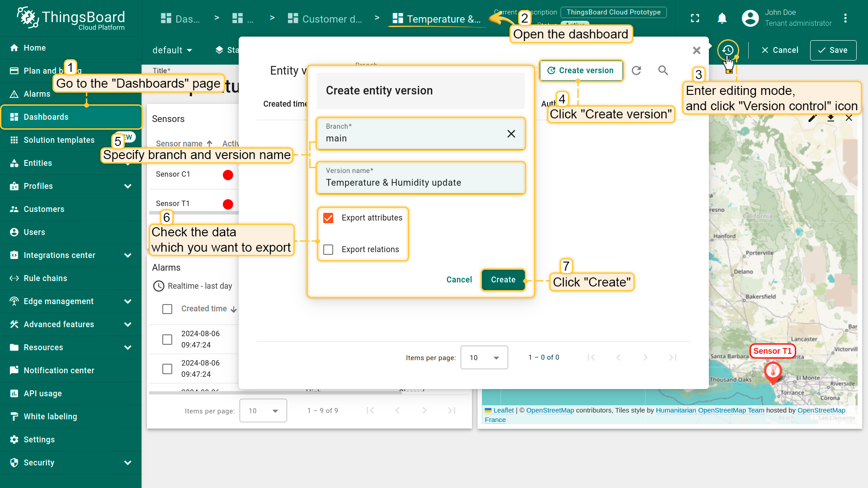Uncheck Export attributes checkbox
The image size is (868, 488).
[x=328, y=218]
